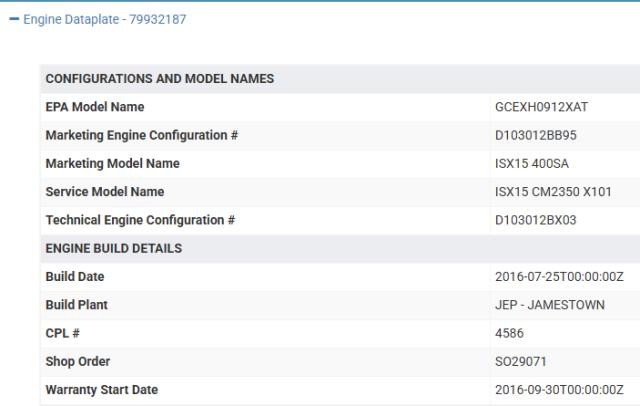Image resolution: width=640 pixels, height=406 pixels.
Task: Select the Build Plant label
Action: coord(77,305)
